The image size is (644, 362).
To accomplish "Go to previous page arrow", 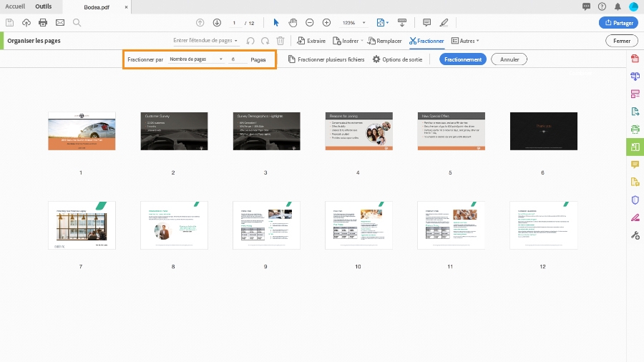I will 200,23.
